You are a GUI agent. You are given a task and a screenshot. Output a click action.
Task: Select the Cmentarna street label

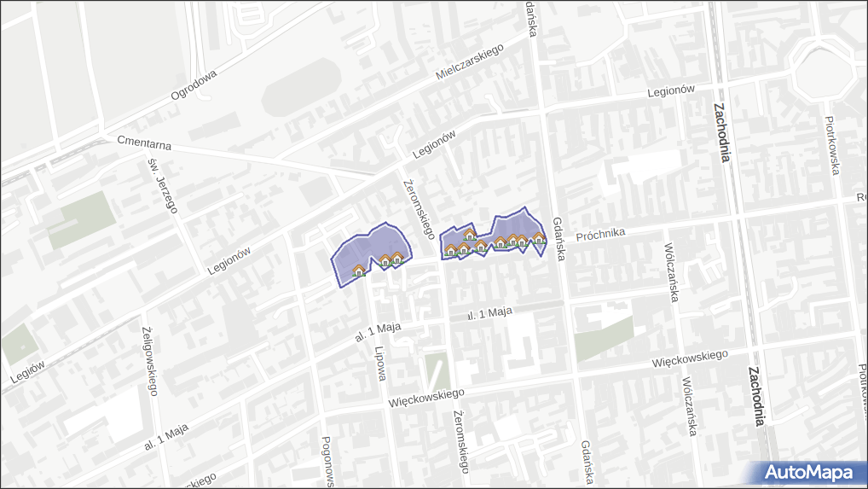pyautogui.click(x=144, y=143)
